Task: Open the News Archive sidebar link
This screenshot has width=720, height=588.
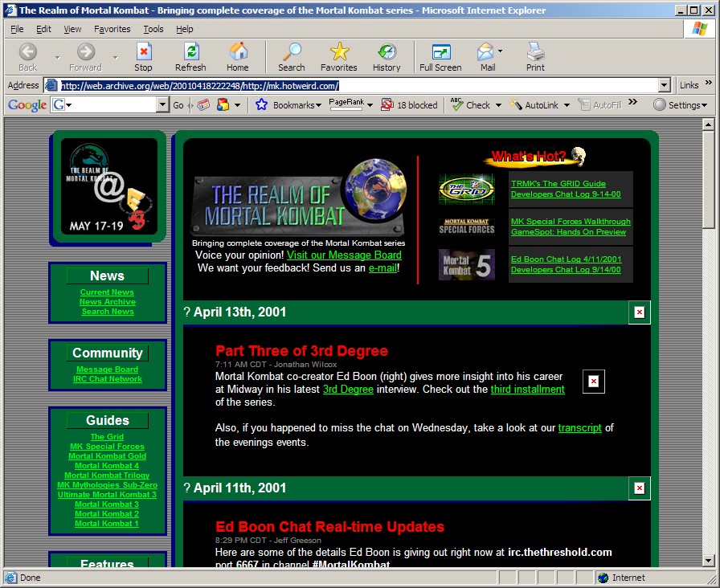Action: 108,302
